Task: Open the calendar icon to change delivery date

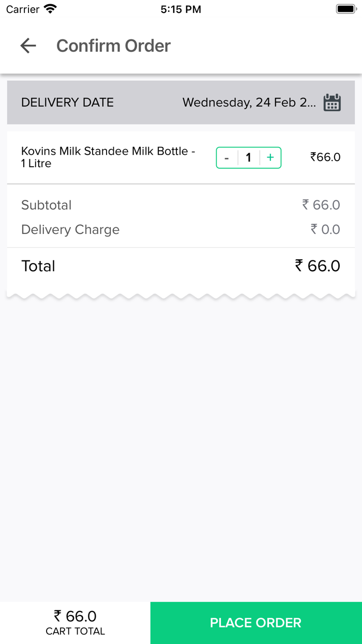Action: [332, 103]
